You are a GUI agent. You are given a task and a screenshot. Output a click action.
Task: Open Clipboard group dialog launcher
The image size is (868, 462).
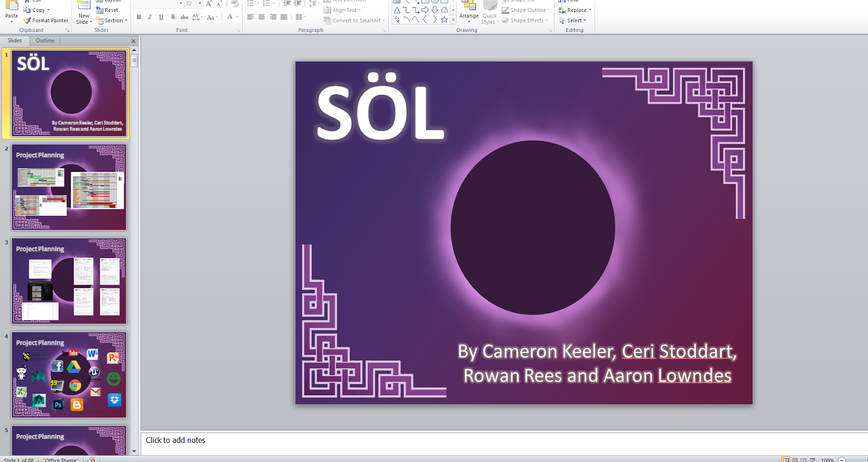point(67,30)
